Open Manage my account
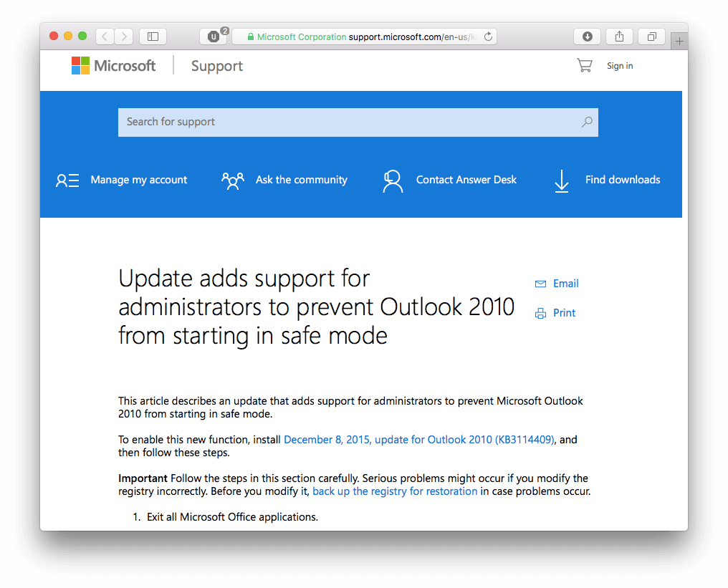Viewport: 728px width, 588px height. tap(139, 180)
